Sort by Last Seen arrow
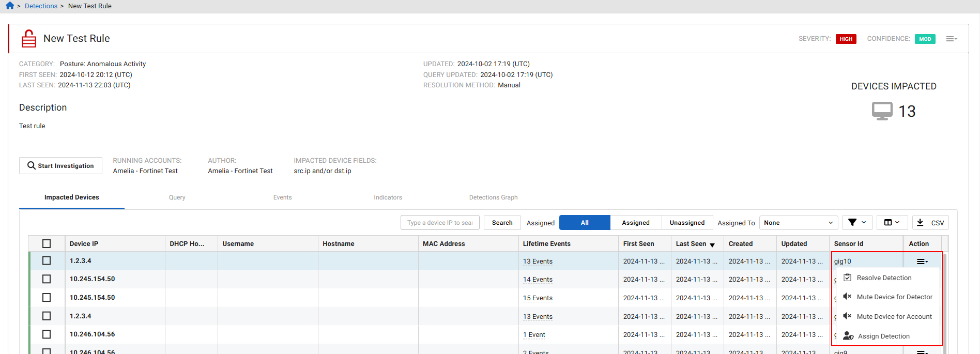Viewport: 980px width, 354px height. [x=712, y=244]
